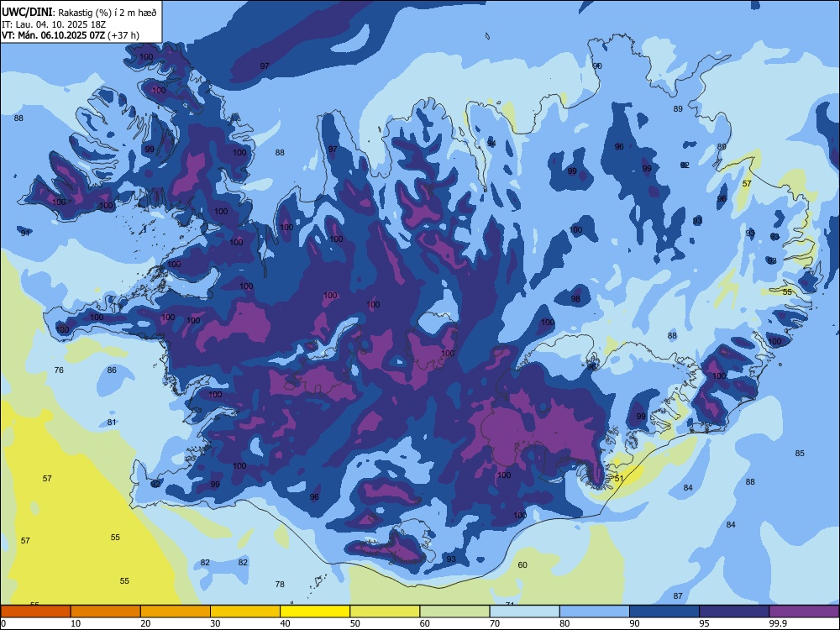
Task: Choose the purple legend swatch above 99.9
Action: point(804,612)
